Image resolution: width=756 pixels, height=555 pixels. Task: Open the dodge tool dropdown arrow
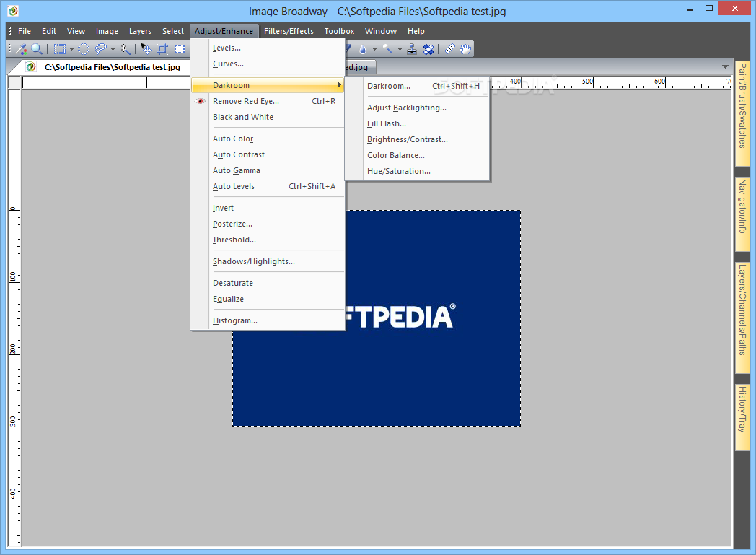400,49
